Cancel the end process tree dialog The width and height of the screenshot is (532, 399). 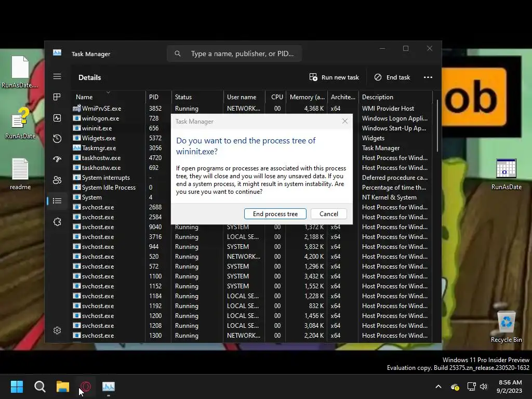(x=329, y=214)
